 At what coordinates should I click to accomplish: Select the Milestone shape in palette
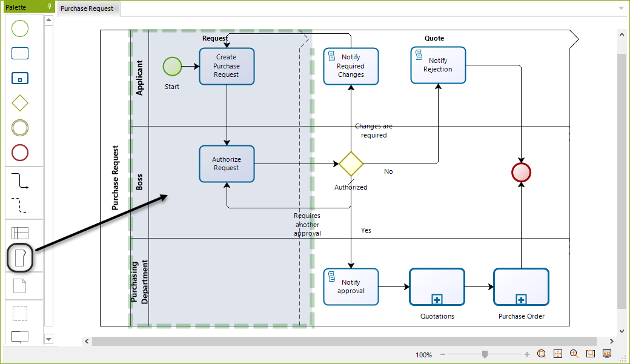[x=20, y=259]
